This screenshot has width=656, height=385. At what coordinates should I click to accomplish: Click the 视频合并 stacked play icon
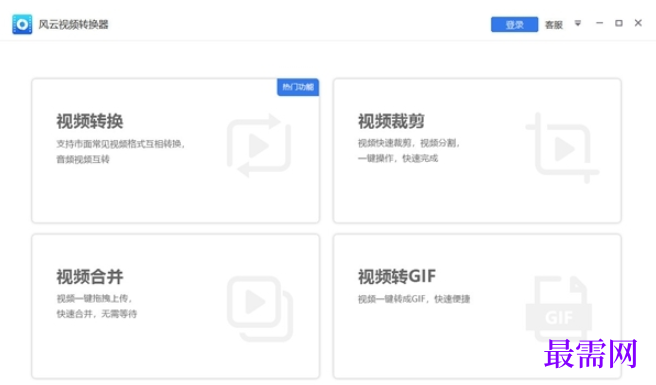click(x=260, y=308)
